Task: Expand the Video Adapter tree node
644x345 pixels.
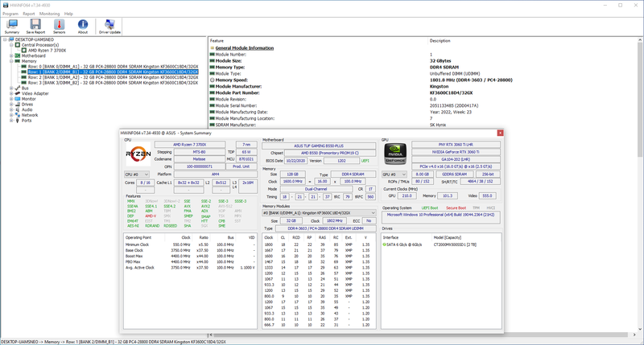Action: click(x=11, y=93)
